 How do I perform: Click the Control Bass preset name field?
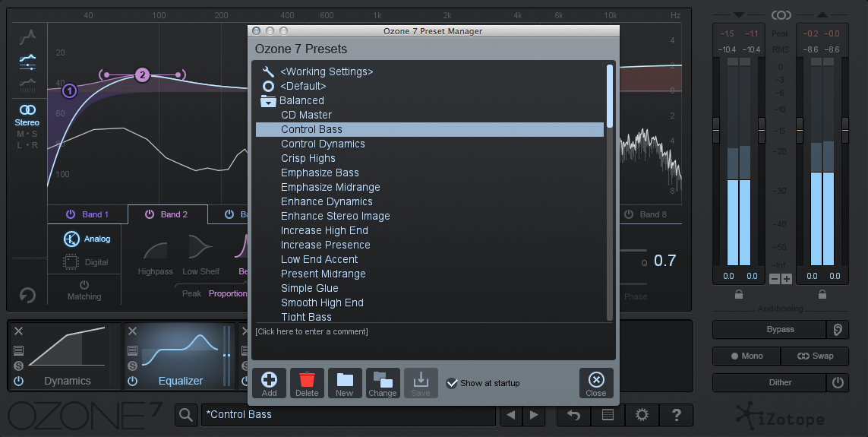coord(349,415)
